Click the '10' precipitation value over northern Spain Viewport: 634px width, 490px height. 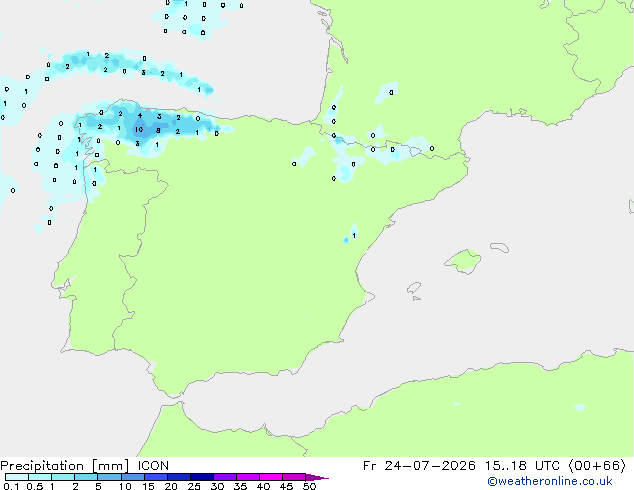point(139,129)
